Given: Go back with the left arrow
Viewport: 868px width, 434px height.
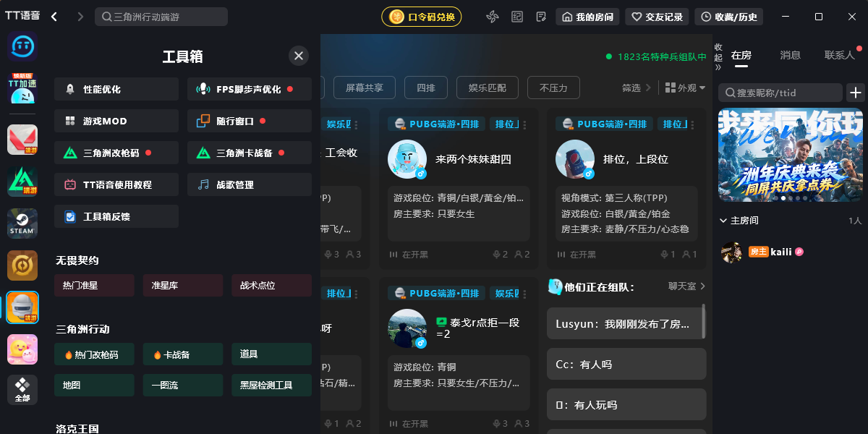Looking at the screenshot, I should [54, 17].
